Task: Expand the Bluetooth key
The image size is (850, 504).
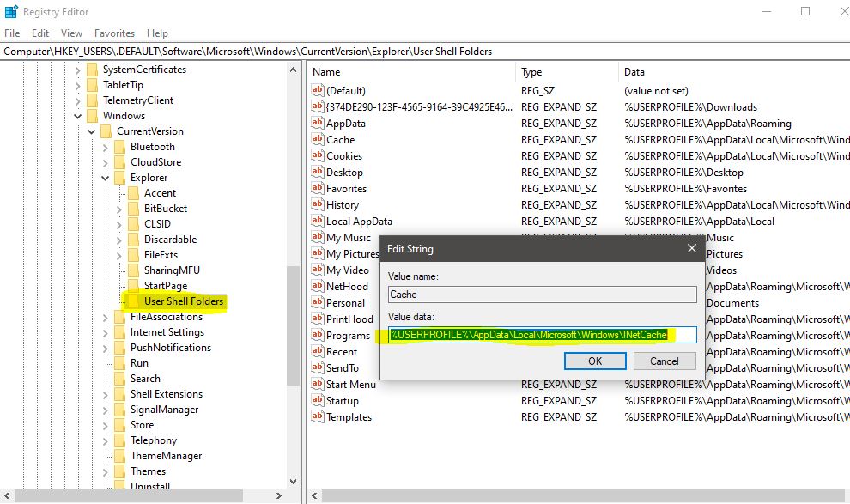Action: point(105,147)
